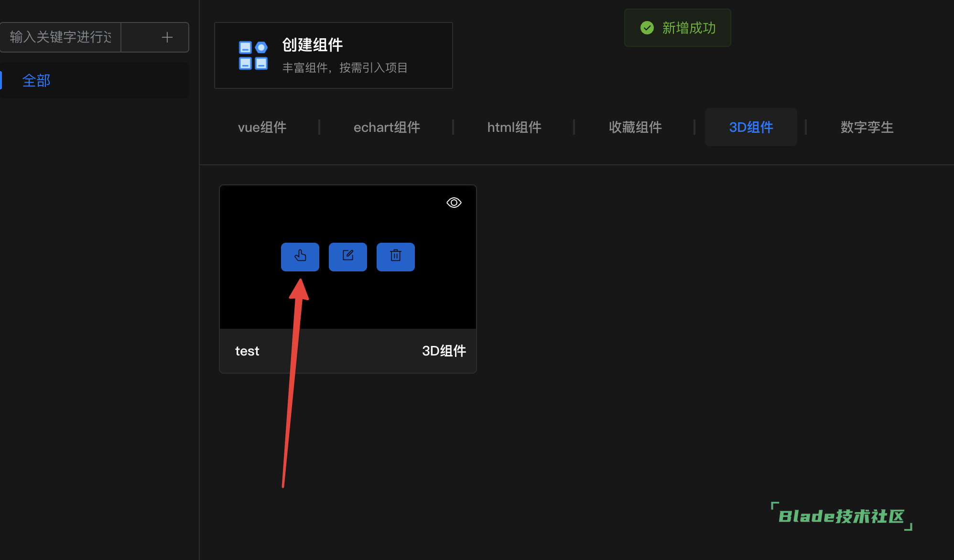Toggle preview visibility for the test component
Viewport: 954px width, 560px height.
tap(453, 202)
